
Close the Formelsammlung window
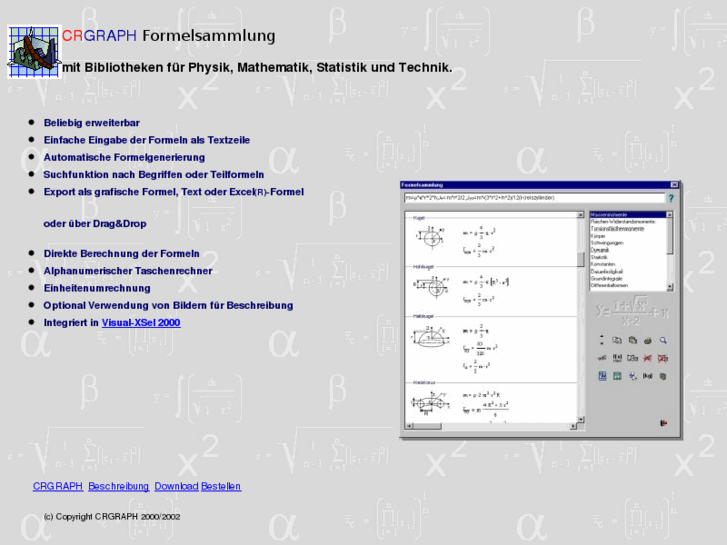coord(674,185)
